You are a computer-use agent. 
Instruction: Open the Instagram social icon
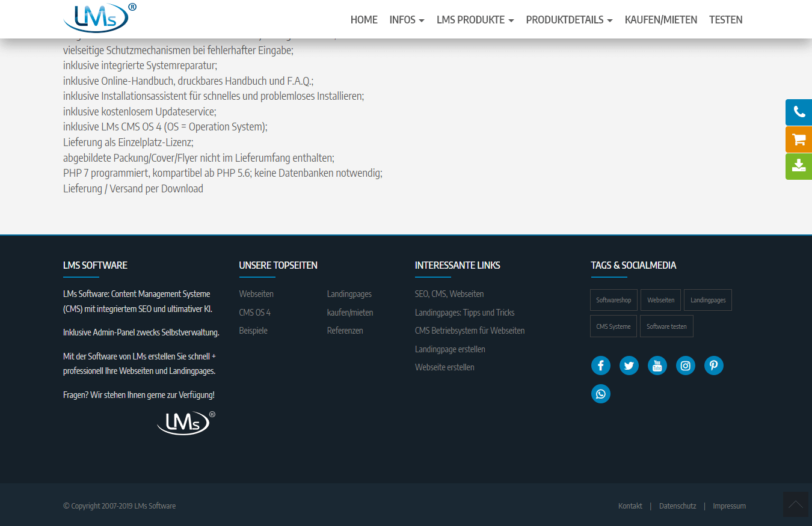click(685, 365)
